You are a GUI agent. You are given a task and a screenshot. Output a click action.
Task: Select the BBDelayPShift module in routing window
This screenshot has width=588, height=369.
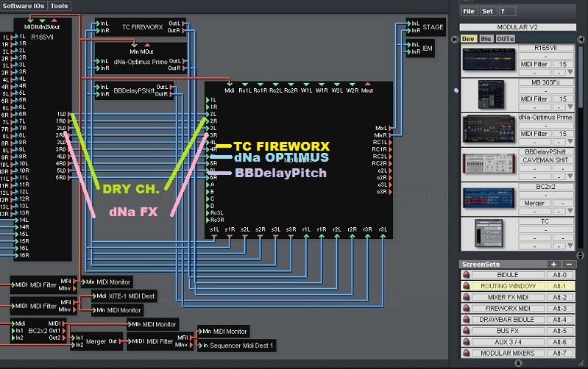[x=134, y=90]
